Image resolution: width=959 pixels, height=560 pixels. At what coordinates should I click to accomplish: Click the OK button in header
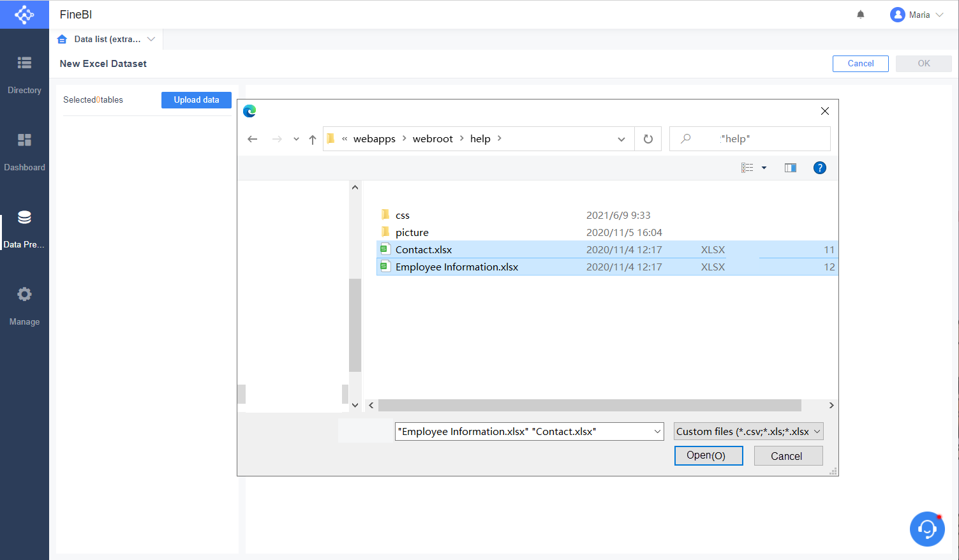pos(924,64)
